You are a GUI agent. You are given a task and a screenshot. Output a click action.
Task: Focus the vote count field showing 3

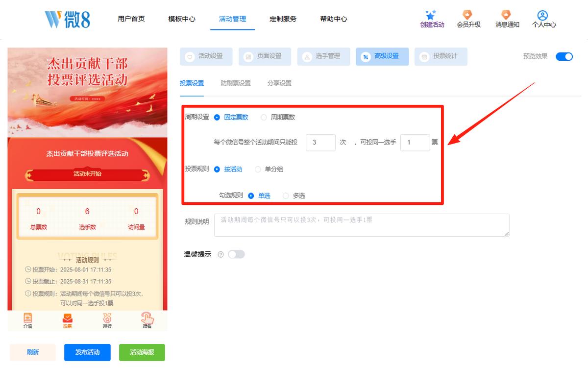pyautogui.click(x=320, y=143)
